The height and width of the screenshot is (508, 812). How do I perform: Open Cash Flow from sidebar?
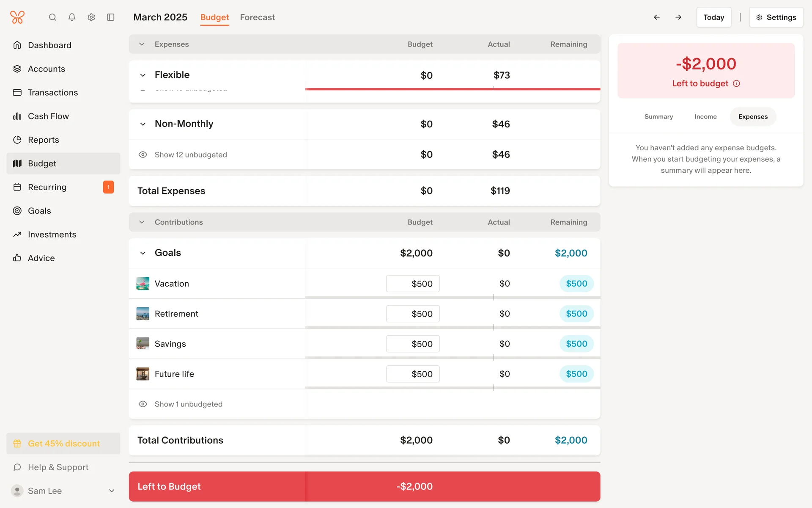point(48,116)
